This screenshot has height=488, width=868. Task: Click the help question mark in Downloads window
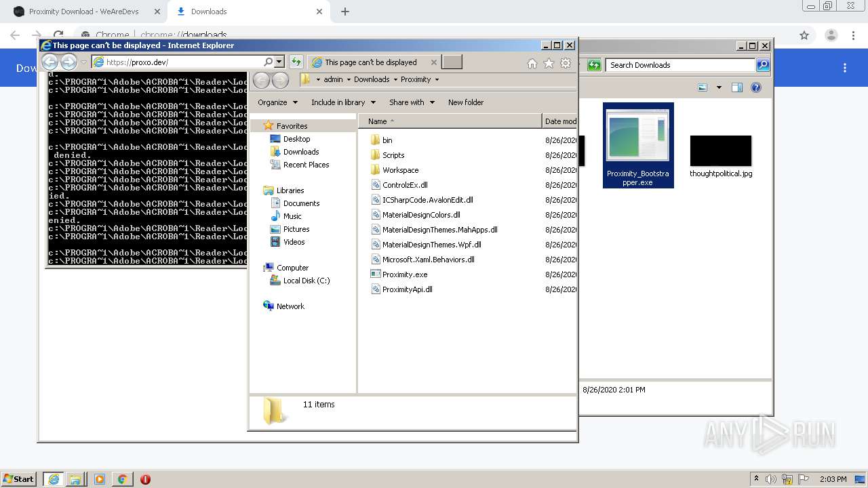point(756,87)
